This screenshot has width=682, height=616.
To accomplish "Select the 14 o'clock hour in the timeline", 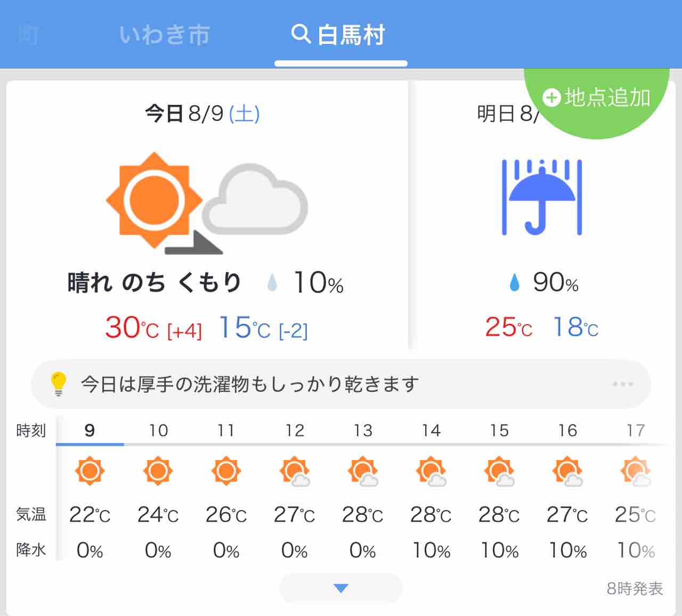I will pos(431,430).
